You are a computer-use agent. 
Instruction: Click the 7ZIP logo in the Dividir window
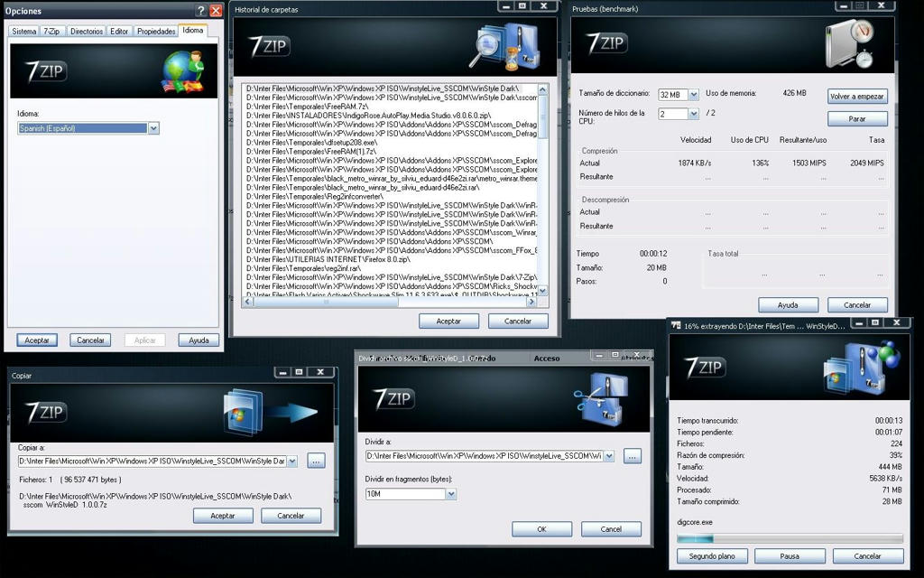click(x=394, y=398)
